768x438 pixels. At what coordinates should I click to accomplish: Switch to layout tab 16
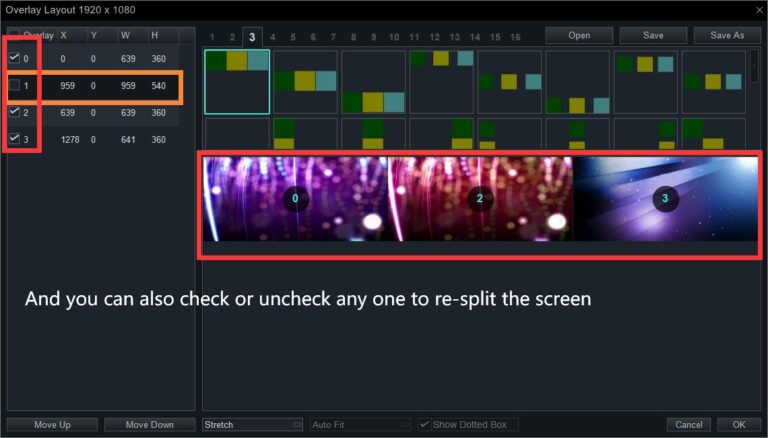515,37
